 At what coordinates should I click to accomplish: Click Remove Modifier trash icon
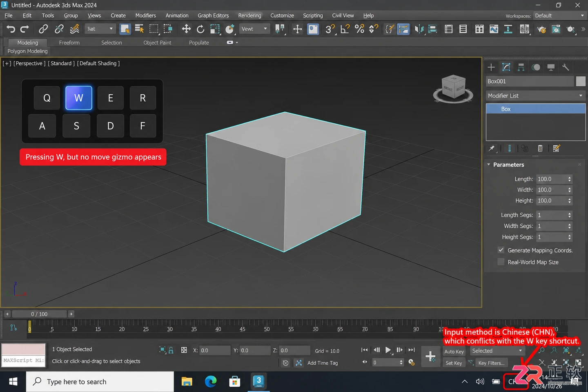pyautogui.click(x=540, y=149)
